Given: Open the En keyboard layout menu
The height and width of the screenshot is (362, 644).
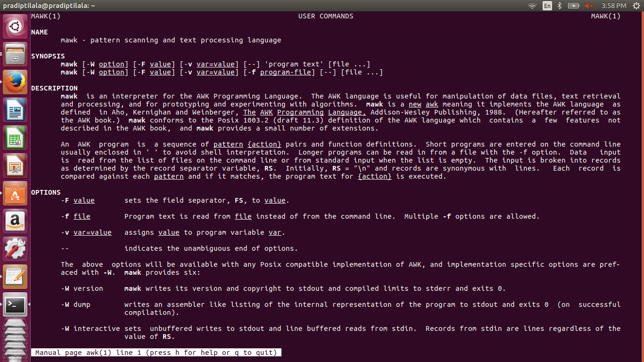Looking at the screenshot, I should (x=546, y=6).
